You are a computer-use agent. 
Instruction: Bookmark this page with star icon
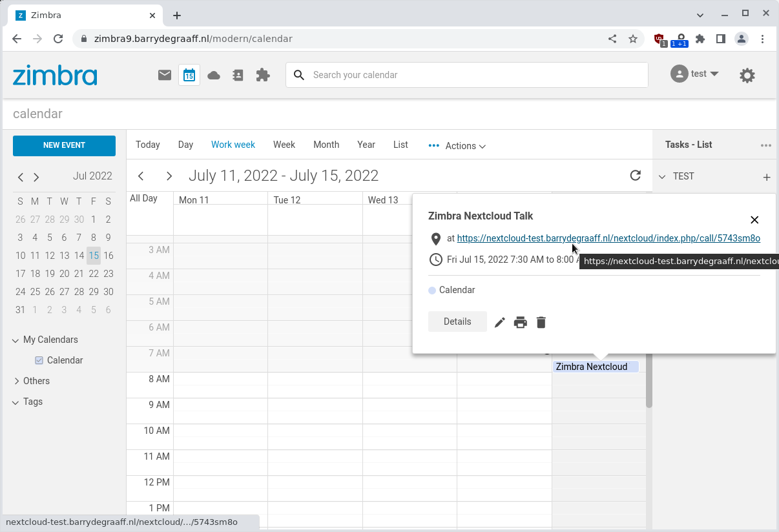point(633,39)
